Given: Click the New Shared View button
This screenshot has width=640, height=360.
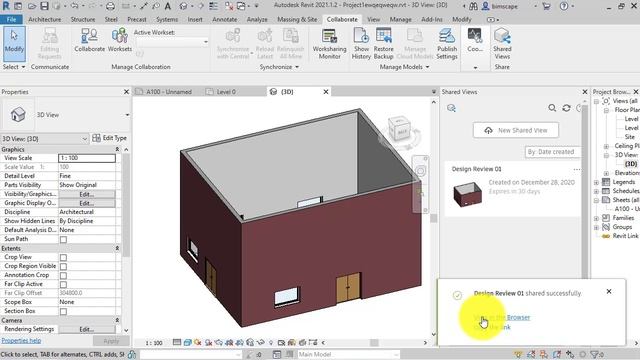Looking at the screenshot, I should pyautogui.click(x=516, y=130).
